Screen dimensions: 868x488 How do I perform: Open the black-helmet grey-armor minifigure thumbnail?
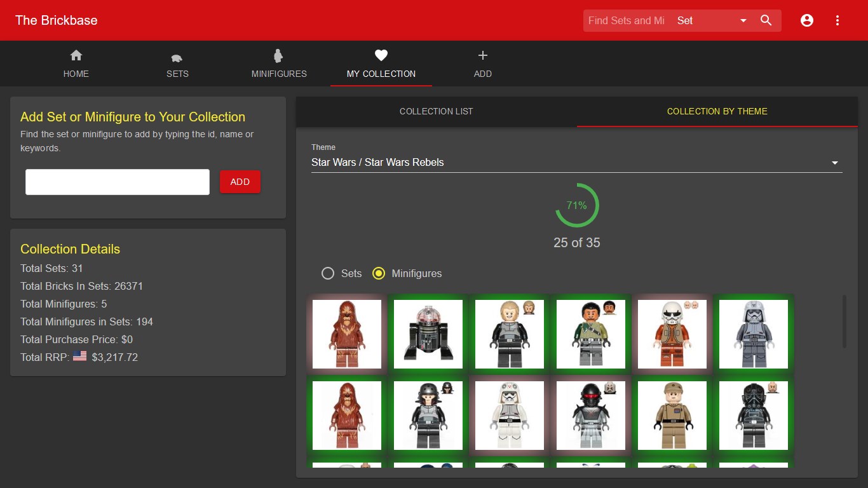click(x=428, y=416)
